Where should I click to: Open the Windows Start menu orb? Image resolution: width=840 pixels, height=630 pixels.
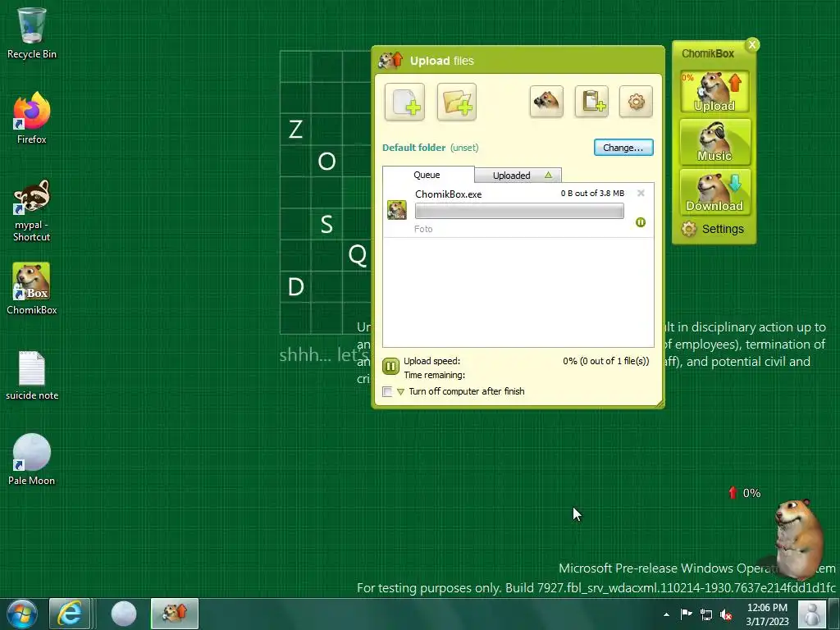coord(22,614)
